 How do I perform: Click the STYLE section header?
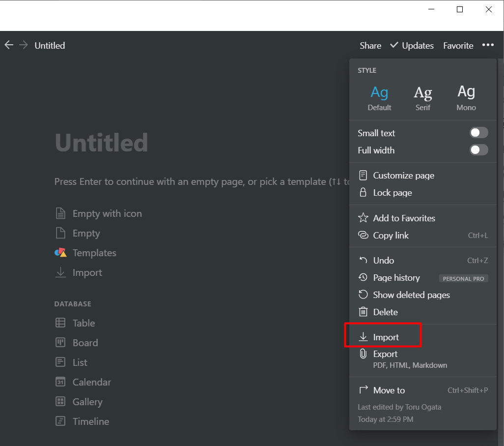point(367,70)
